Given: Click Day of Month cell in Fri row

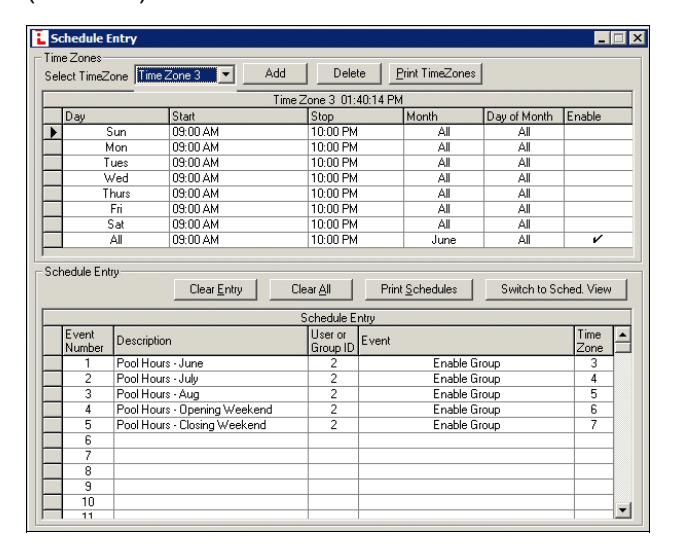Looking at the screenshot, I should 524,209.
